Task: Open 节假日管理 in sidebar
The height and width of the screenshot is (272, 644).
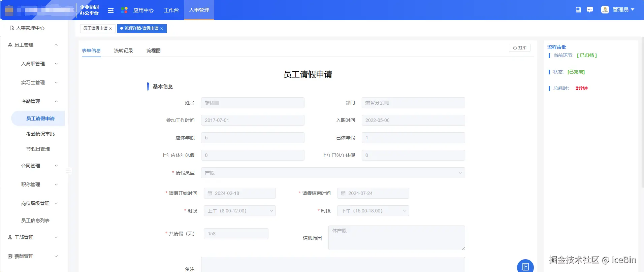Action: pos(38,149)
